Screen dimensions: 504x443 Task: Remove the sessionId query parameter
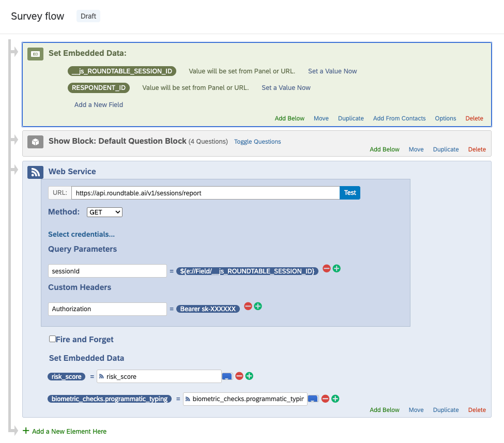(x=327, y=268)
